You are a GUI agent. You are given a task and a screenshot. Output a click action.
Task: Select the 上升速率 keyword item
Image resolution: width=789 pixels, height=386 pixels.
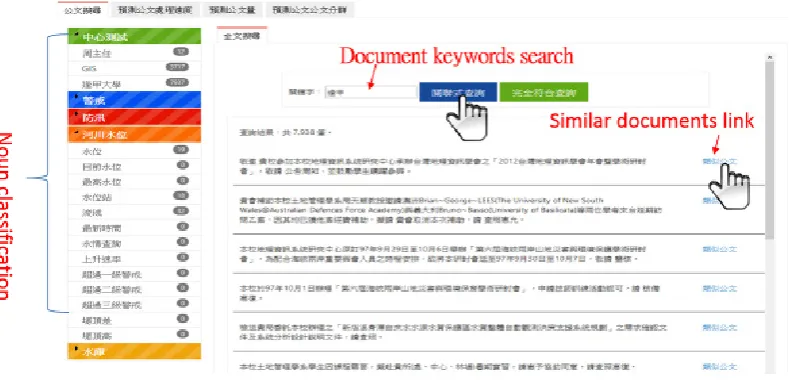point(134,259)
